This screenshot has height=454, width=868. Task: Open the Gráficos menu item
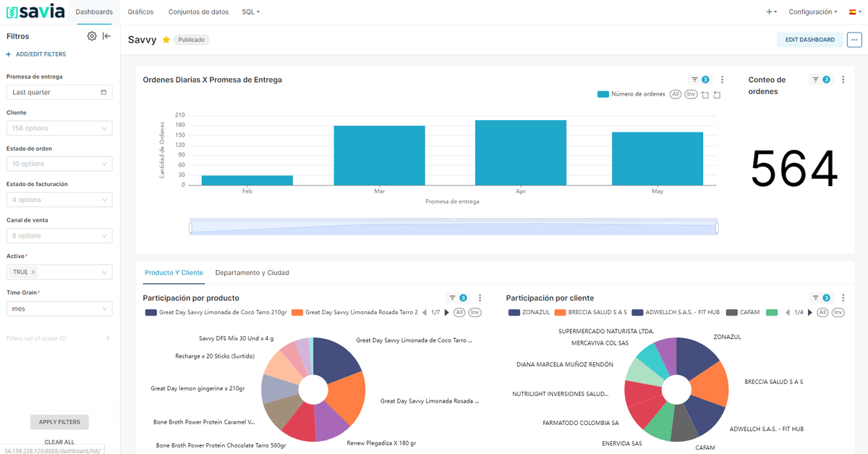(x=140, y=12)
